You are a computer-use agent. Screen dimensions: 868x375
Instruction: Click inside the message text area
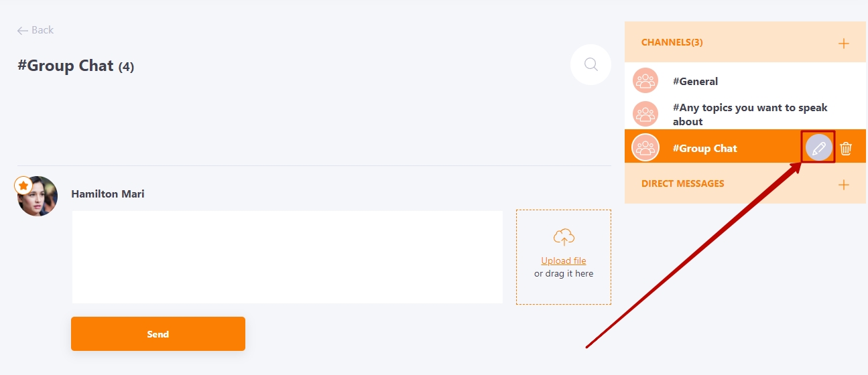pos(288,257)
